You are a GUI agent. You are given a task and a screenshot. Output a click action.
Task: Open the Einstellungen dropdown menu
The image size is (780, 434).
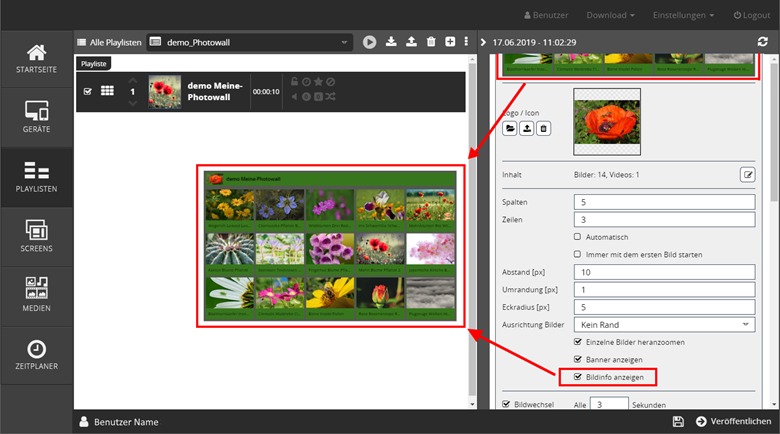683,15
